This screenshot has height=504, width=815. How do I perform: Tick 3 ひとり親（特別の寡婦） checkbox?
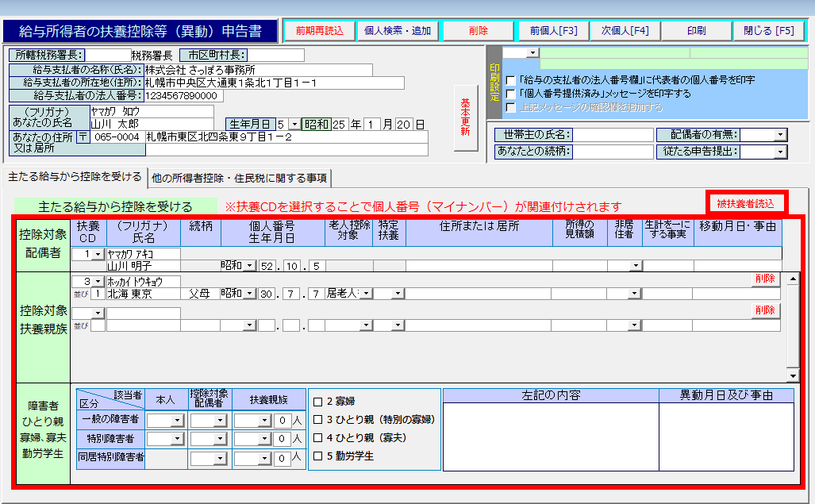coord(317,419)
